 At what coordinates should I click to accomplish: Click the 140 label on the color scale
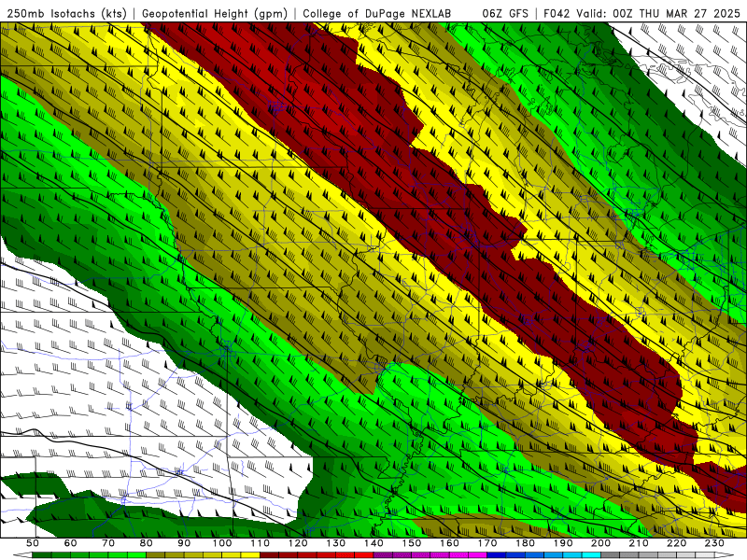click(373, 543)
